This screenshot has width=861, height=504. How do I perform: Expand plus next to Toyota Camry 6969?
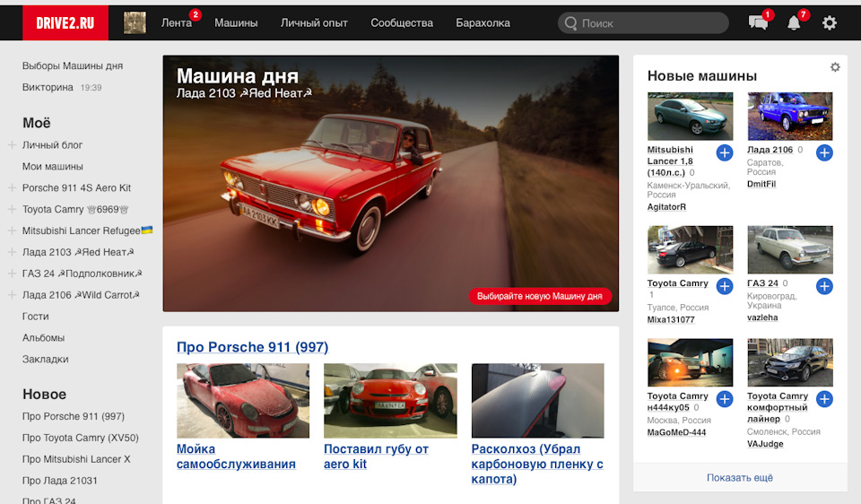12,209
